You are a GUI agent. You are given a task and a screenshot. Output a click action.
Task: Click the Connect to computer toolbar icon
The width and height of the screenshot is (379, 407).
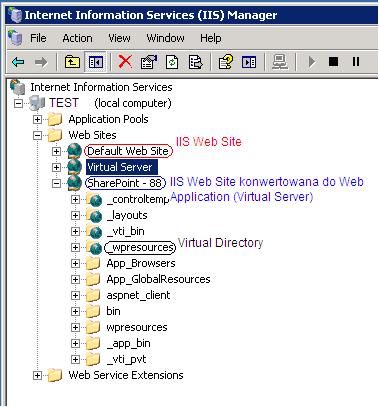click(x=280, y=62)
